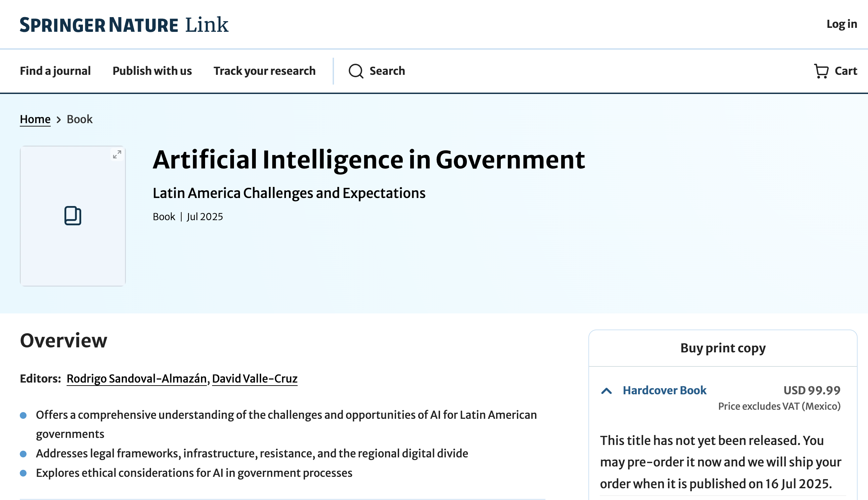
Task: Open editor Rodrigo Sandoval-Almazán profile
Action: coord(137,379)
